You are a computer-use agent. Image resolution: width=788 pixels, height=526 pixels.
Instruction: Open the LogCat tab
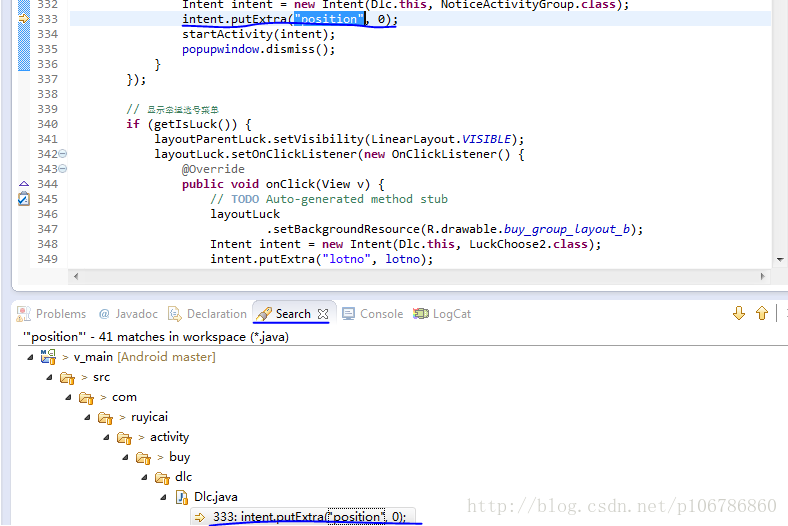click(442, 314)
